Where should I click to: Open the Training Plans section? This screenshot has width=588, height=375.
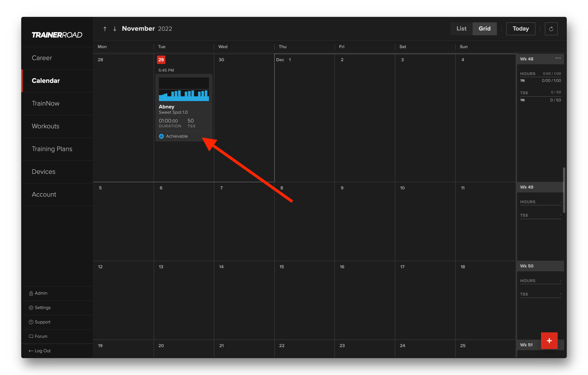pyautogui.click(x=57, y=149)
